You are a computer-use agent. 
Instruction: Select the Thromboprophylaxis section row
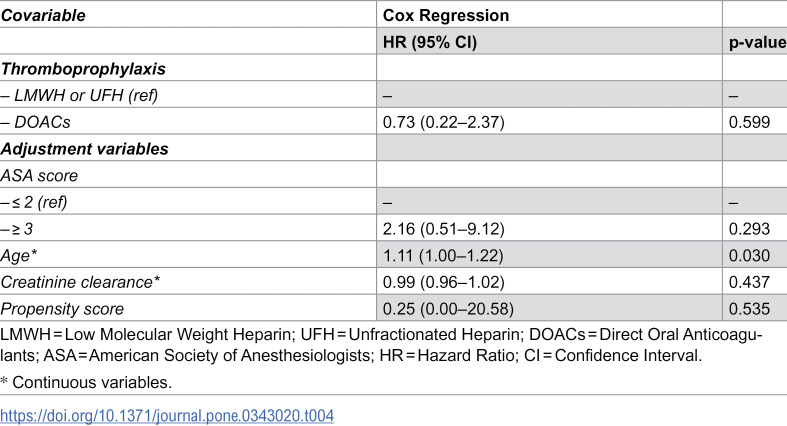[x=394, y=68]
